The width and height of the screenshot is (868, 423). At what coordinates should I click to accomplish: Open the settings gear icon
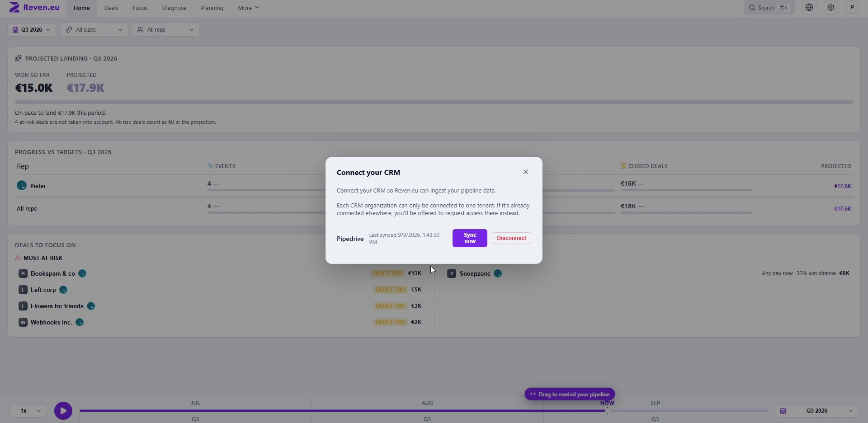831,7
